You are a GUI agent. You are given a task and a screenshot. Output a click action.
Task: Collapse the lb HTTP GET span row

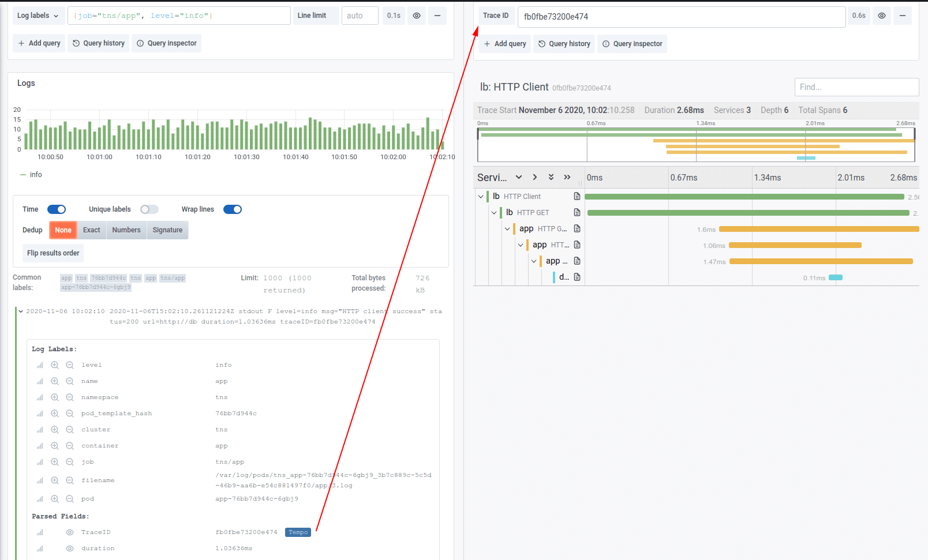[495, 212]
